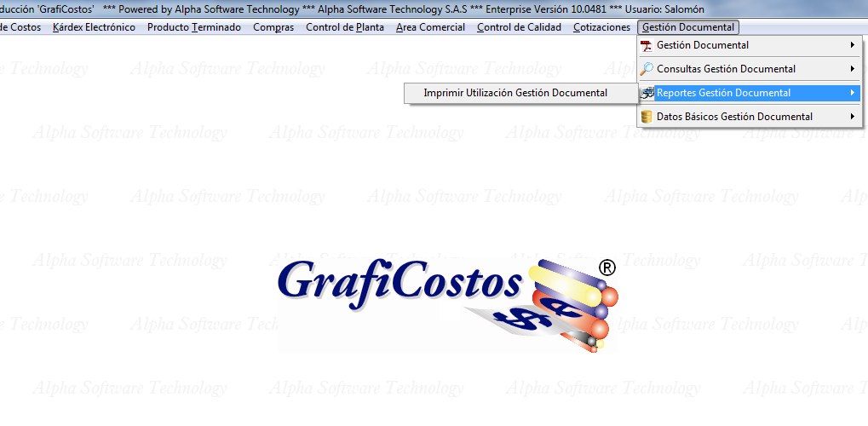The width and height of the screenshot is (868, 426).
Task: Click the PDF icon beside Gestión Documental entry
Action: coord(647,45)
